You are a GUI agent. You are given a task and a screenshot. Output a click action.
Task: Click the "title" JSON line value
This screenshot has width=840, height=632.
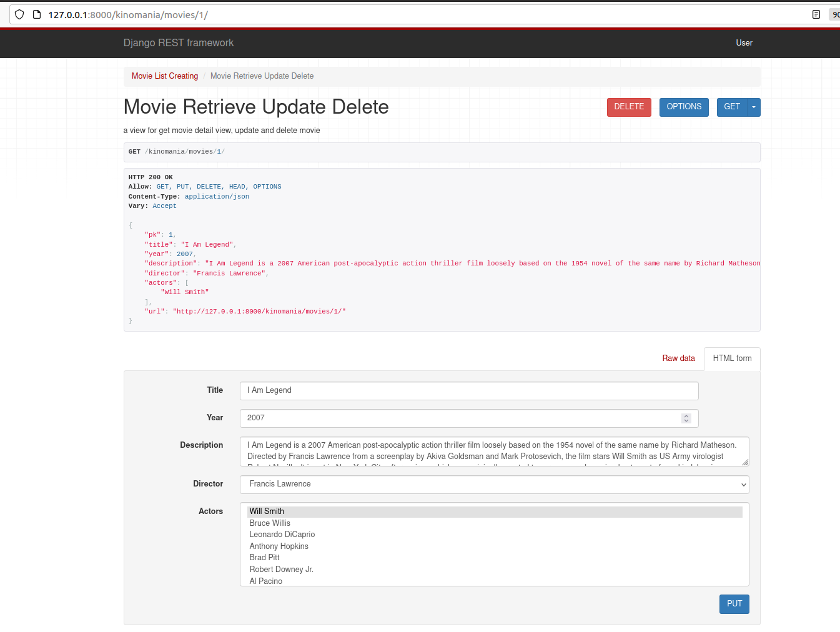coord(207,245)
